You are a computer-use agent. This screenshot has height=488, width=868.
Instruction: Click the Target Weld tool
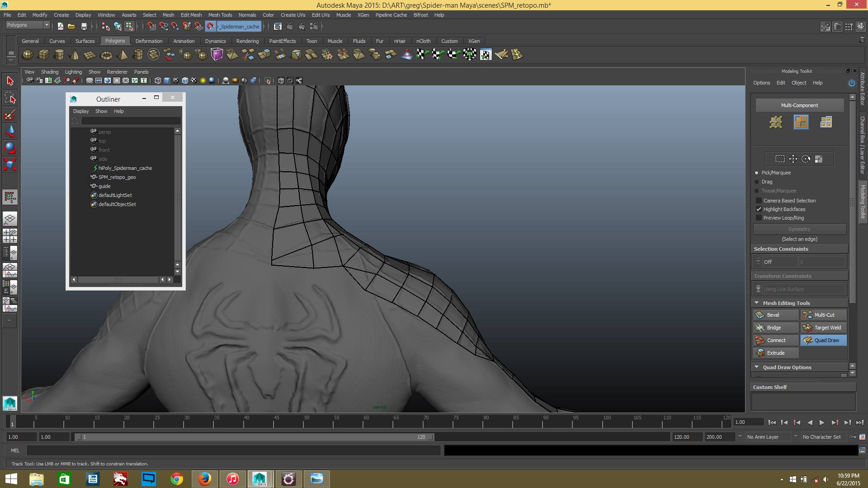tap(823, 328)
